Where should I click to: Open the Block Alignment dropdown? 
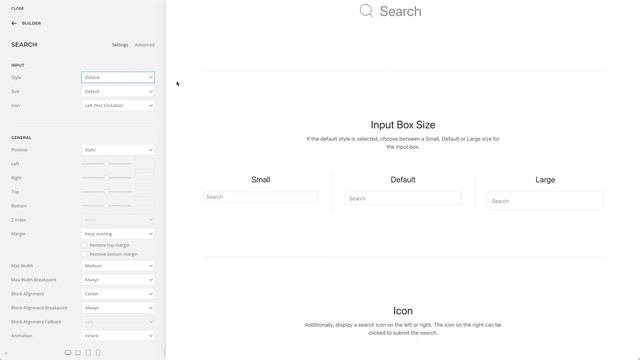coord(118,294)
